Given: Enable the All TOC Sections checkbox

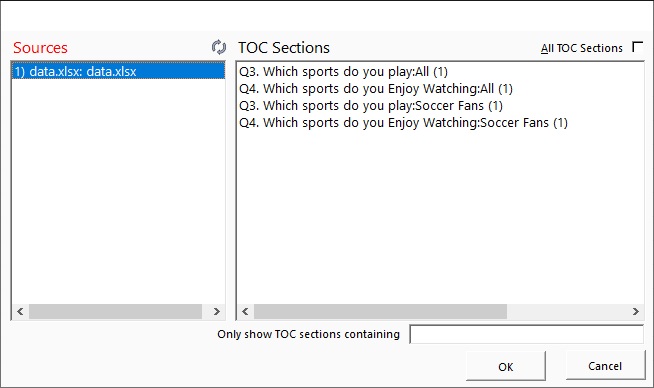Looking at the screenshot, I should point(637,46).
